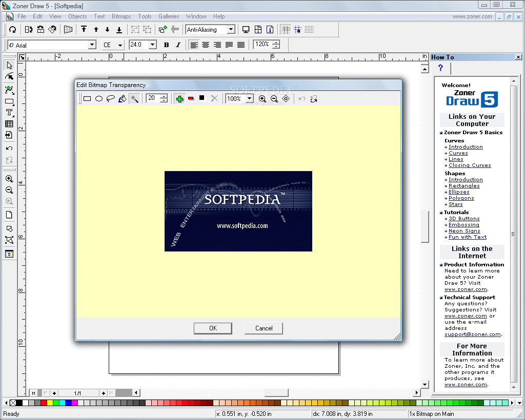Click the monitor display icon in toolbar
The width and height of the screenshot is (525, 420).
pos(246,30)
